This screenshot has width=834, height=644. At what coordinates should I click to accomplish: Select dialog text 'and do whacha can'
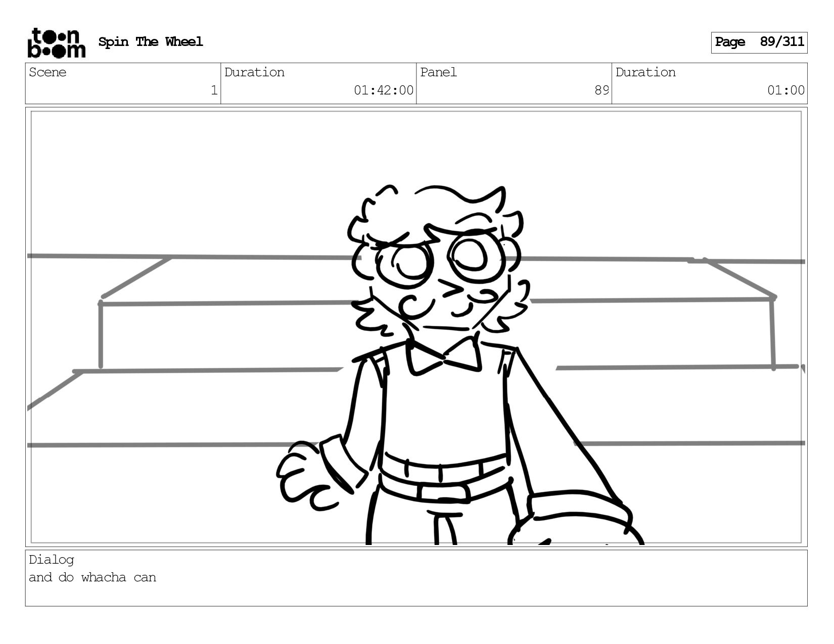tap(92, 577)
